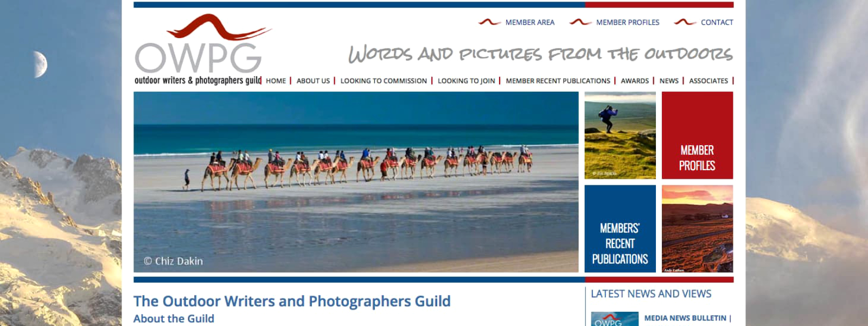Click the blue Members' Recent Publications tile
The height and width of the screenshot is (326, 868).
(x=620, y=229)
